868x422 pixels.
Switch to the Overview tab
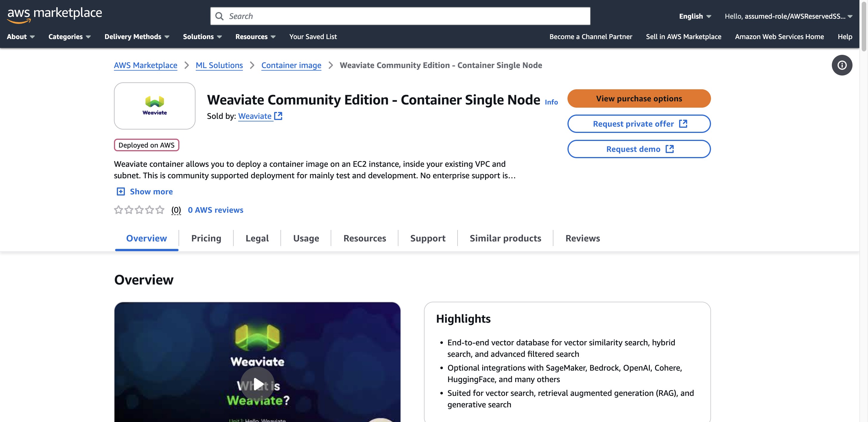click(x=147, y=238)
